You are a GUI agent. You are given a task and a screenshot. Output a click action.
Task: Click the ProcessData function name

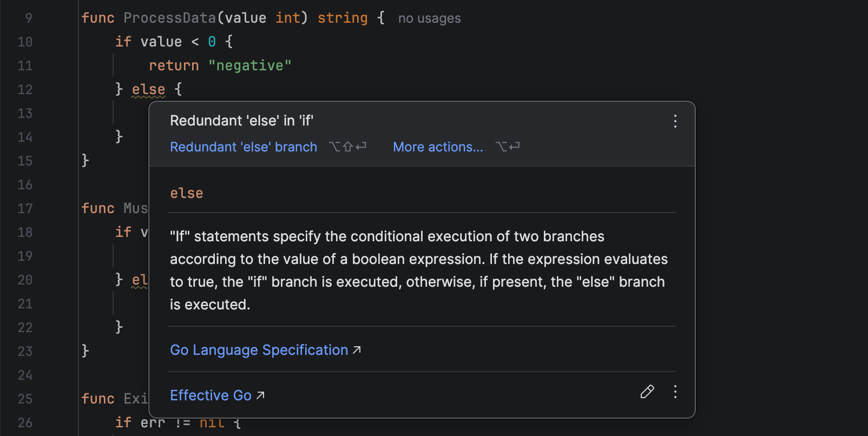(x=169, y=18)
